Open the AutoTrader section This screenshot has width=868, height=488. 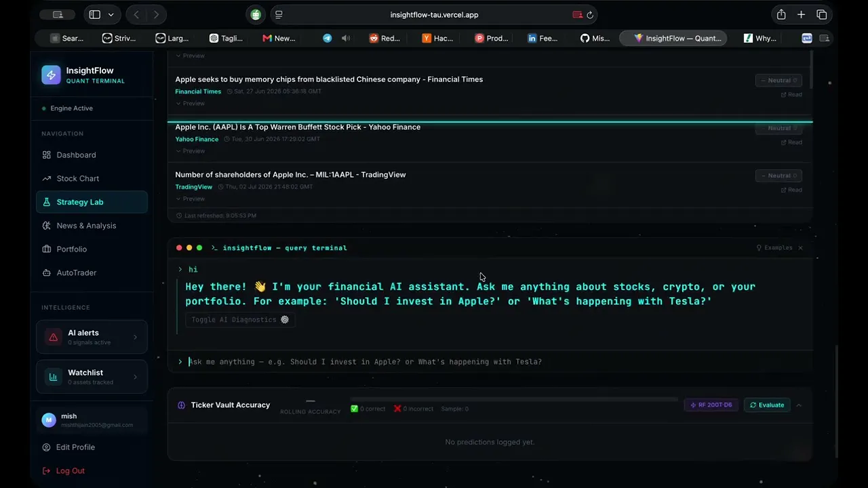pyautogui.click(x=92, y=272)
